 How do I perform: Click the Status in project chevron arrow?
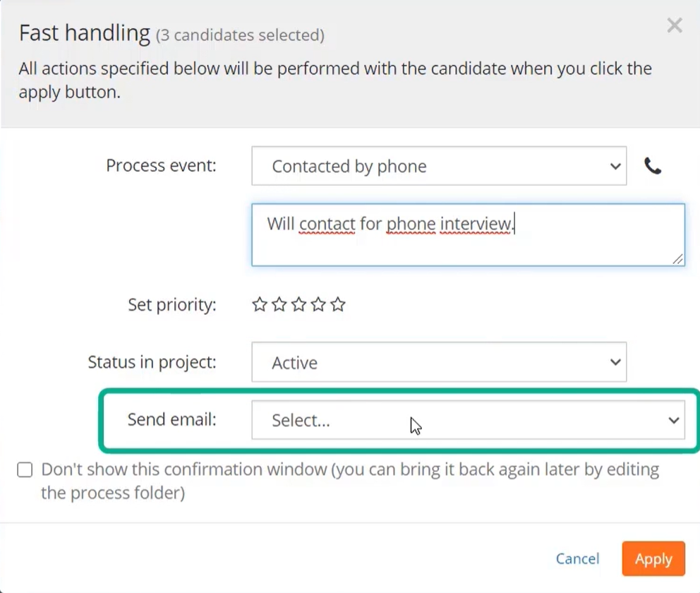tap(615, 362)
